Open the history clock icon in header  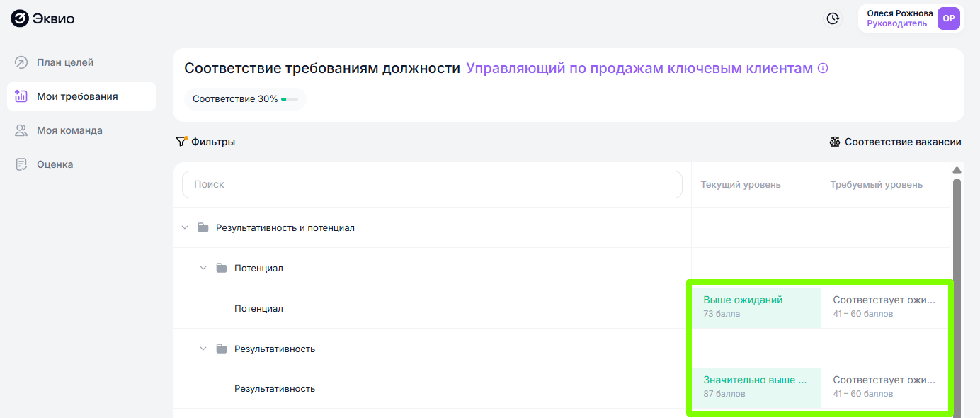click(x=833, y=18)
